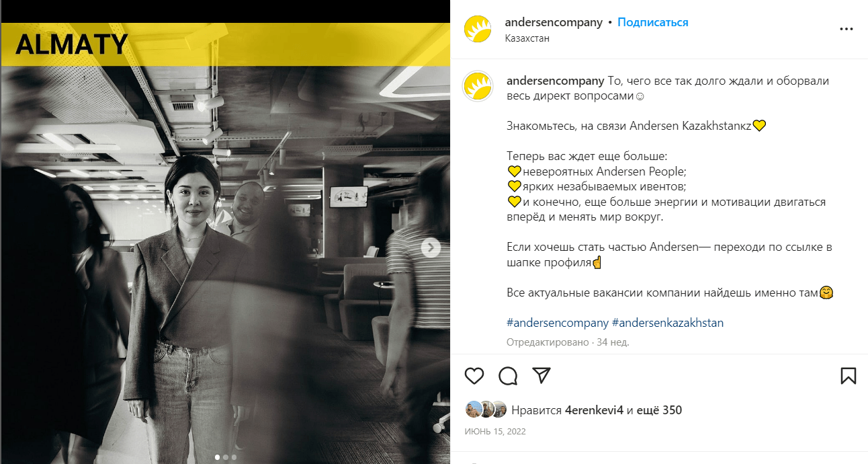View likes via ещё 350 link
This screenshot has width=868, height=464.
tap(660, 410)
